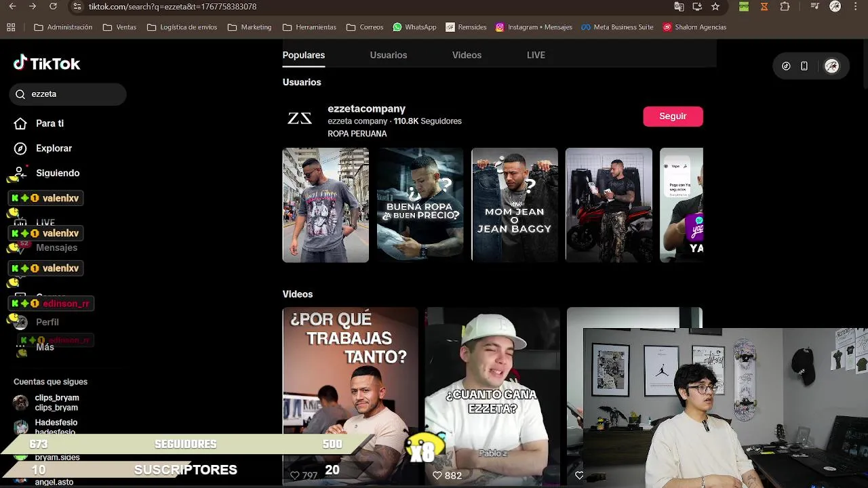Click the TikTok coin icon at top right

click(786, 66)
